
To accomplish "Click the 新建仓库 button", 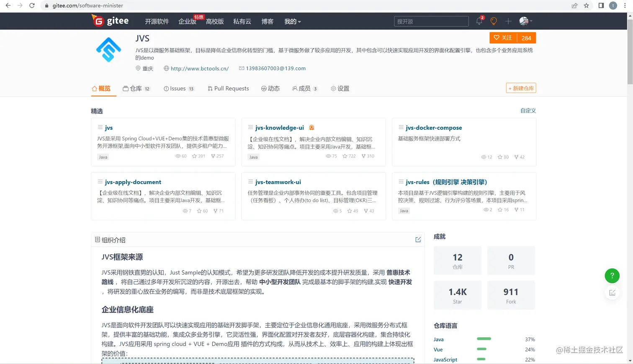I will tap(521, 88).
